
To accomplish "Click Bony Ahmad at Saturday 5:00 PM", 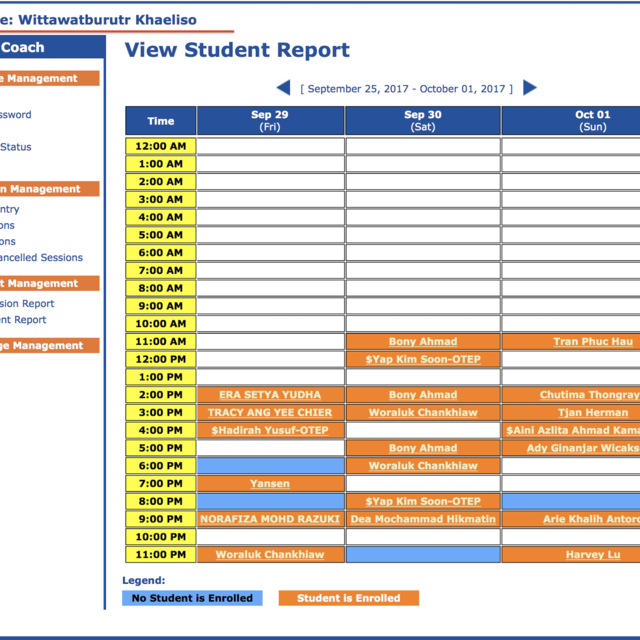I will point(423,448).
